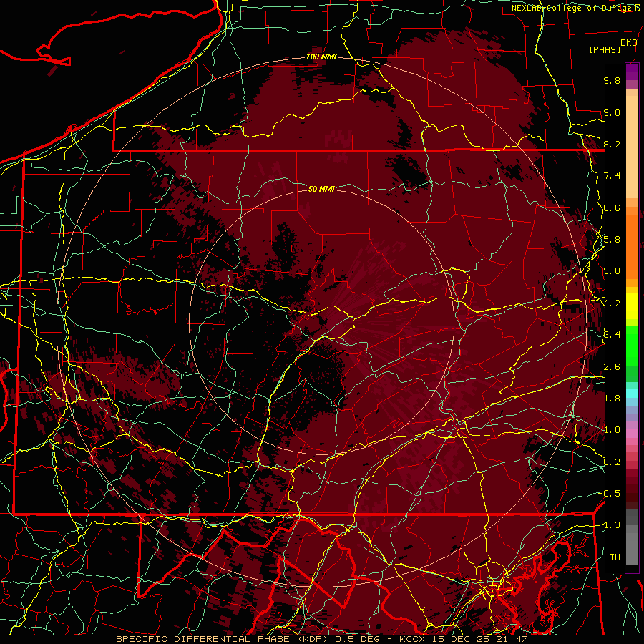
Task: Pick the cyan segment of the color bar
Action: [632, 393]
